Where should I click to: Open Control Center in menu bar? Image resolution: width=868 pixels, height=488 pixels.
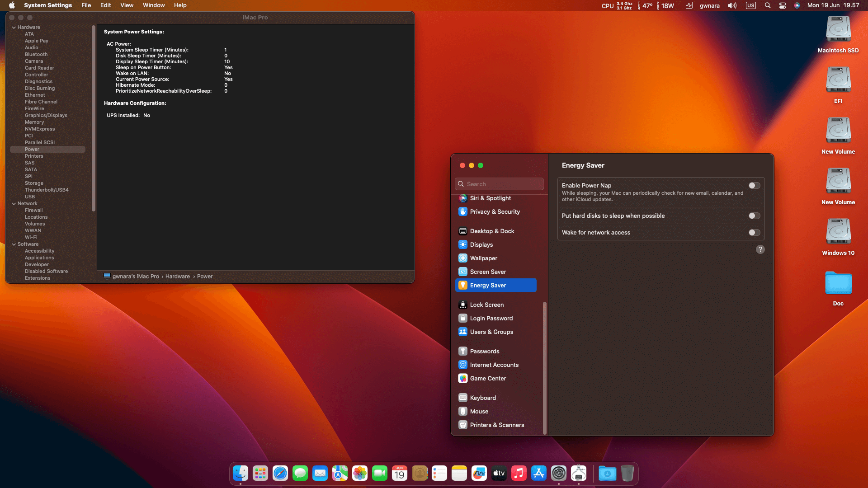783,5
